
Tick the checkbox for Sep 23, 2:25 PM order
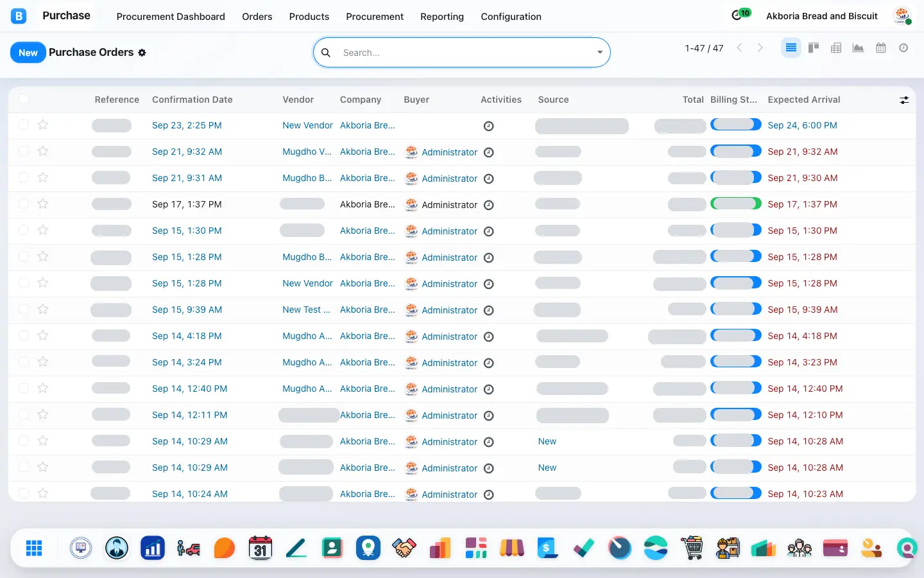point(24,125)
